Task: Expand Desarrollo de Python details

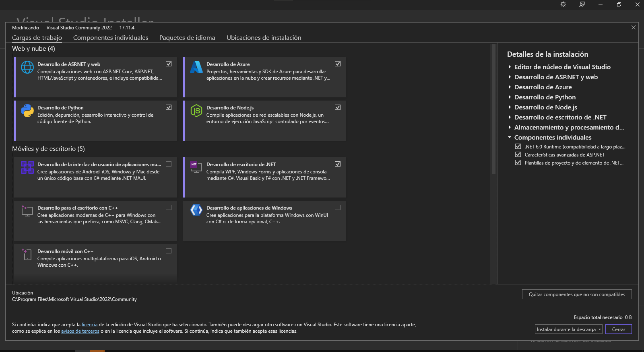Action: (x=510, y=97)
